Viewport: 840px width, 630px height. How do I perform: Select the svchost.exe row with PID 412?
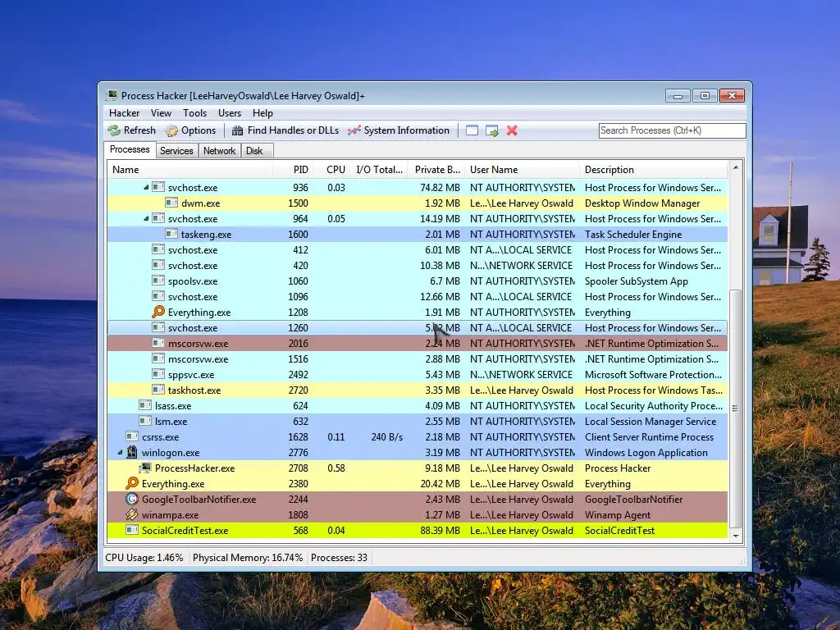pos(418,249)
